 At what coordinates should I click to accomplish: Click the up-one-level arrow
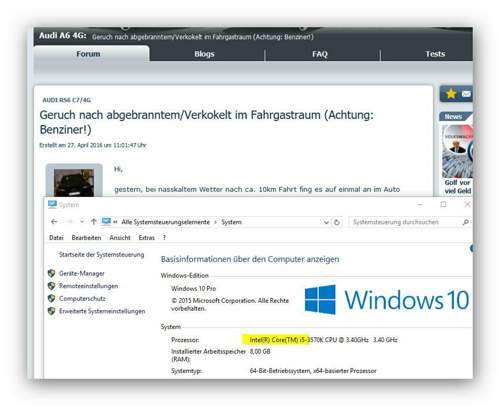pos(94,221)
